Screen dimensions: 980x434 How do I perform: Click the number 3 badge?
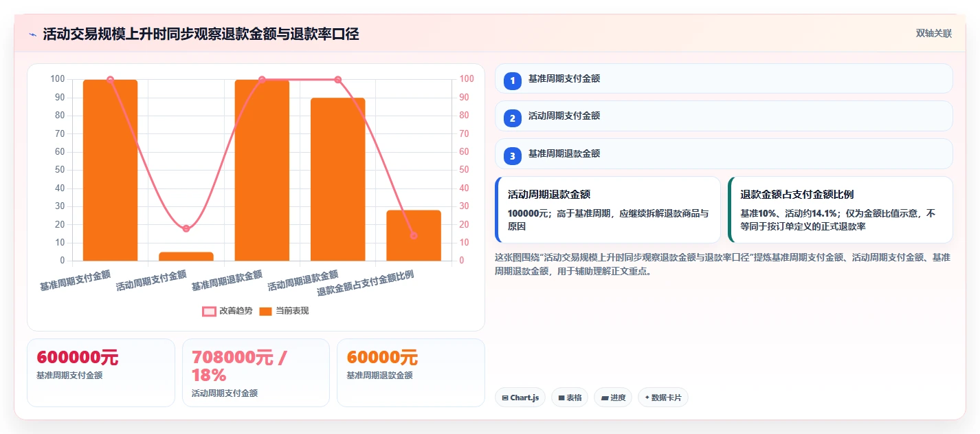click(x=513, y=156)
